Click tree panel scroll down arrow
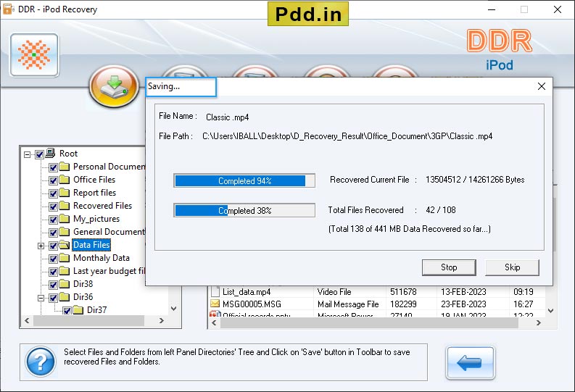The height and width of the screenshot is (392, 575). (174, 309)
